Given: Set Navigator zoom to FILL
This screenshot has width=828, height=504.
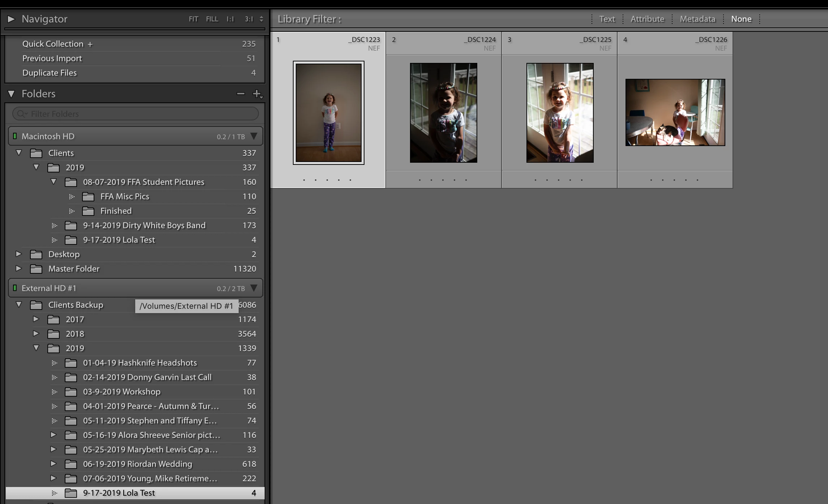Looking at the screenshot, I should point(212,19).
